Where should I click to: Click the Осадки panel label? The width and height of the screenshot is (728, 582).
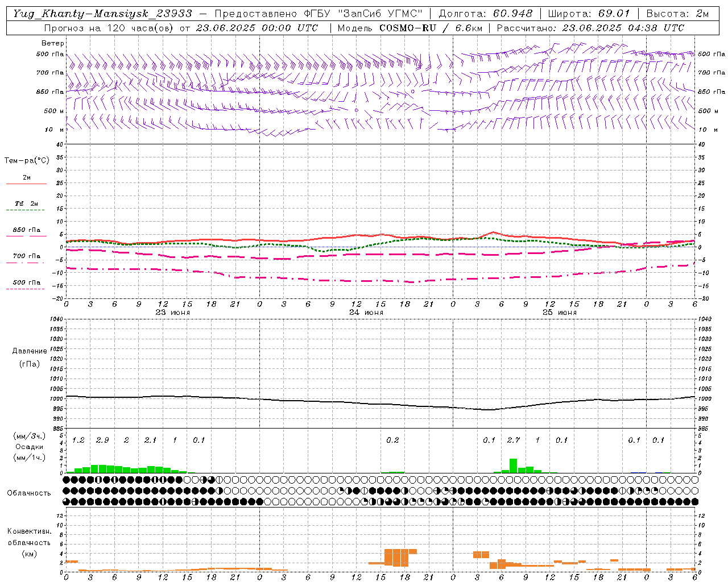tap(29, 447)
